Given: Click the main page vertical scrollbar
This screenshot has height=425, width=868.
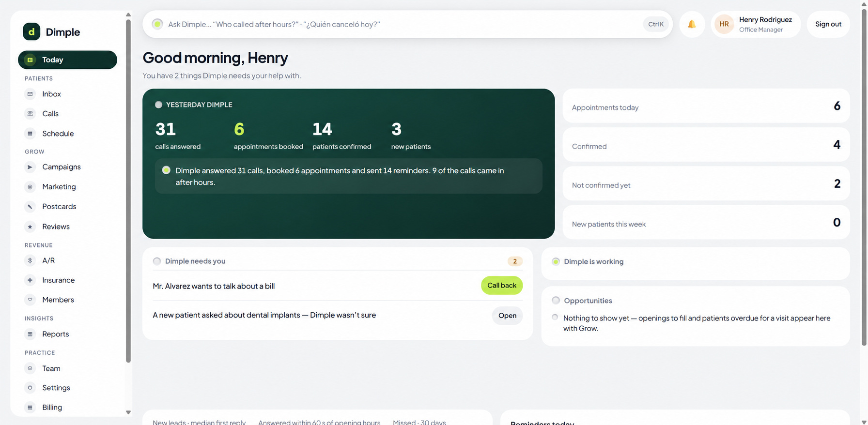Looking at the screenshot, I should (864, 177).
